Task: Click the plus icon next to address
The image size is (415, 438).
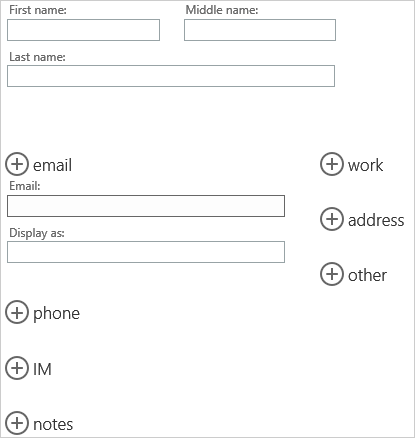Action: click(x=332, y=219)
